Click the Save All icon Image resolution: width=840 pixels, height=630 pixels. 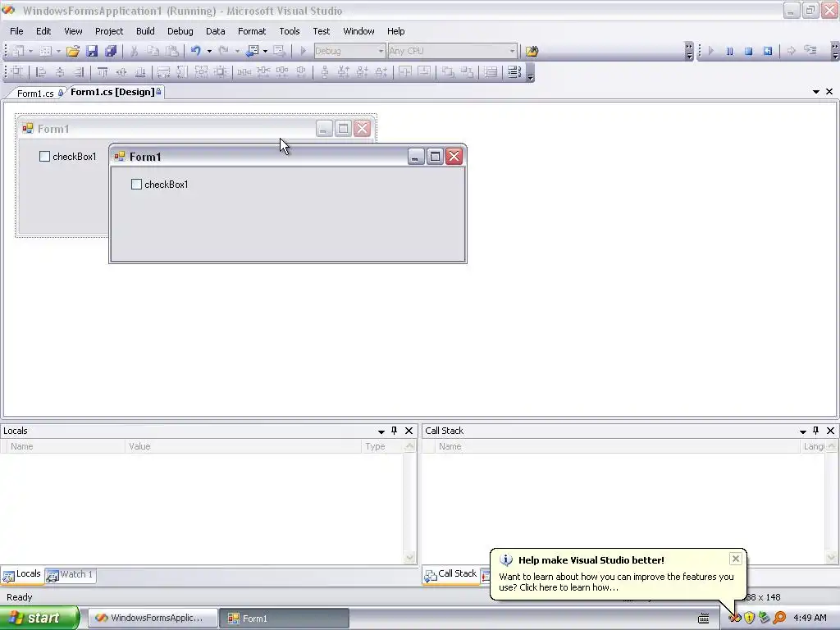coord(111,51)
